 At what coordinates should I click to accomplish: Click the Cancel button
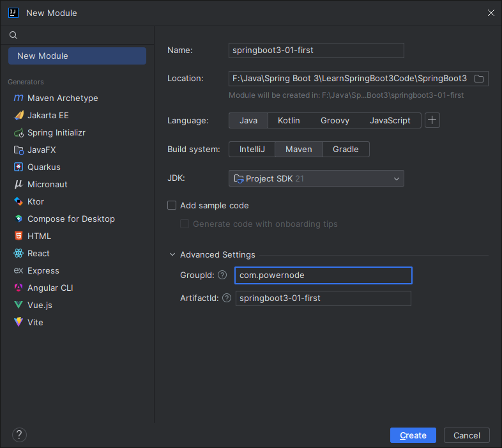pyautogui.click(x=466, y=435)
